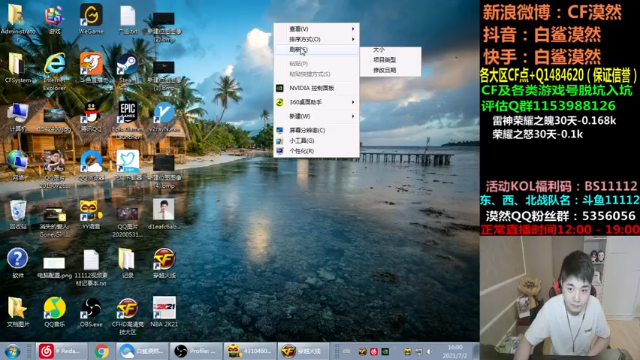
Task: Switch to the QQ Browser taskbar window
Action: [x=142, y=351]
